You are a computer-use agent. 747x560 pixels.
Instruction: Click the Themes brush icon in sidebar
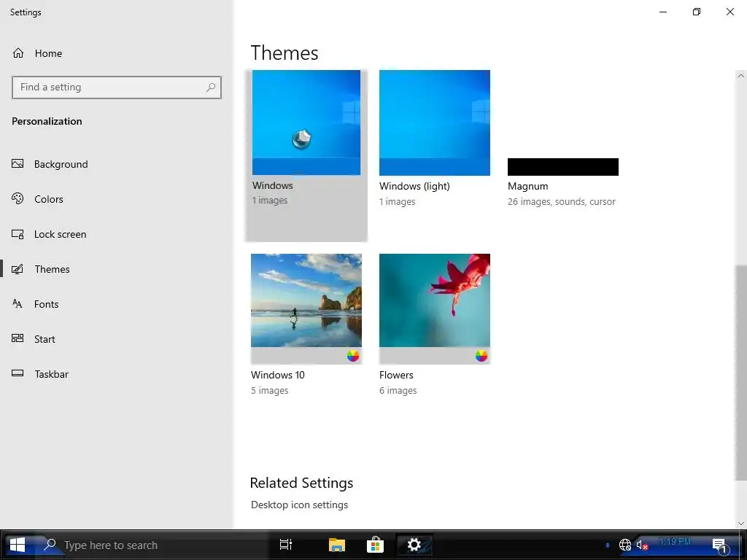point(18,269)
